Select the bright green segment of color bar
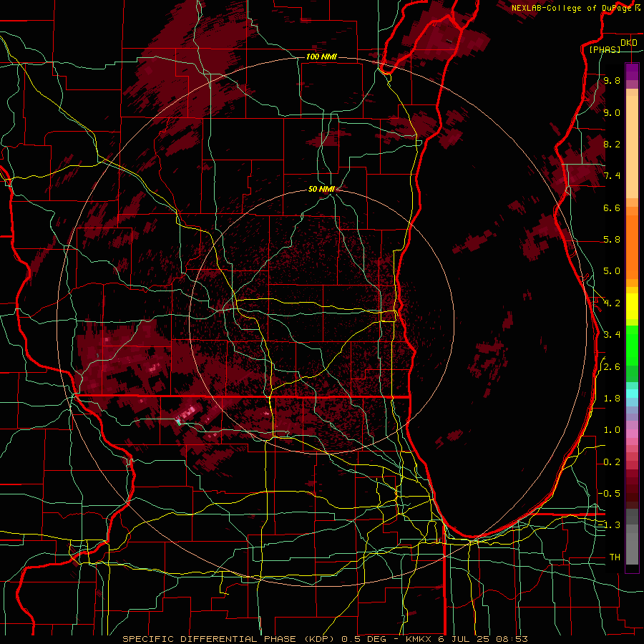 pos(632,346)
